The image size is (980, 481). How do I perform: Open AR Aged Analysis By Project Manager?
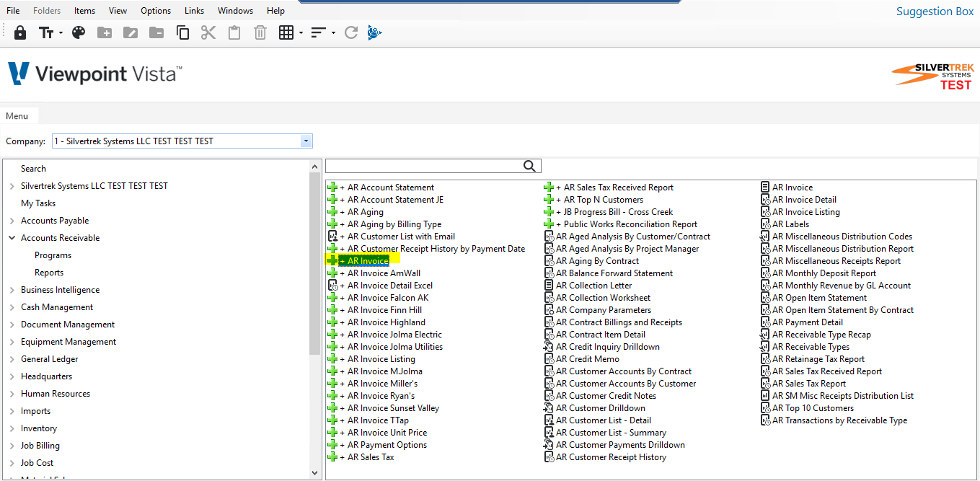click(x=627, y=249)
